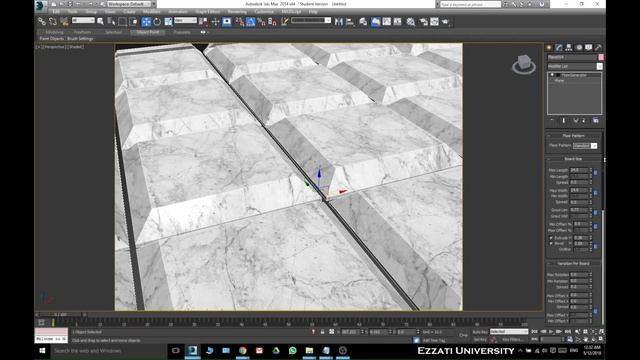The image size is (640, 360).
Task: Toggle the Angle Snap button
Action: click(x=251, y=22)
